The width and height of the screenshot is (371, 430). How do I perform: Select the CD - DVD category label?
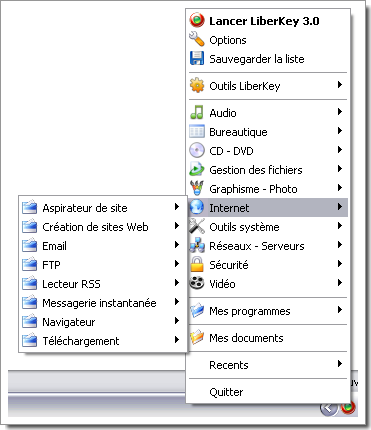tap(231, 151)
